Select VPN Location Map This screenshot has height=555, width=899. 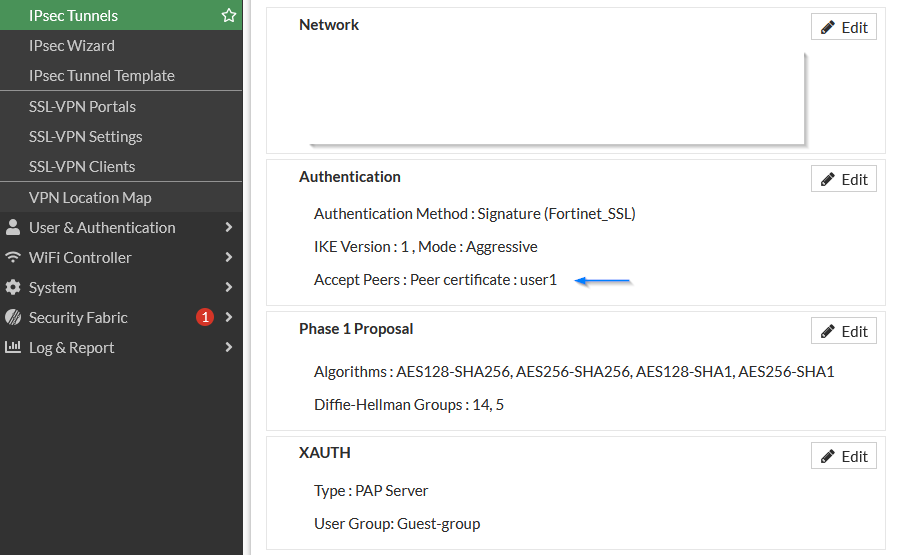coord(90,197)
